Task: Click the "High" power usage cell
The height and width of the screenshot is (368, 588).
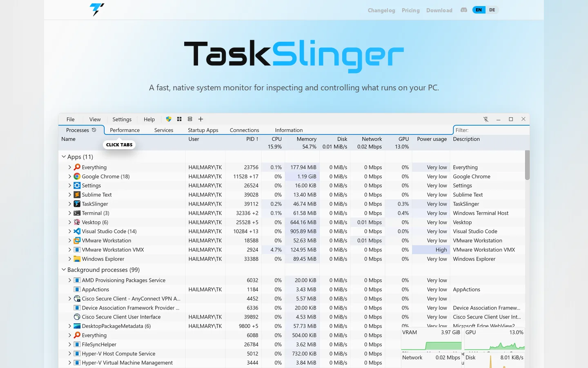Action: pyautogui.click(x=431, y=249)
